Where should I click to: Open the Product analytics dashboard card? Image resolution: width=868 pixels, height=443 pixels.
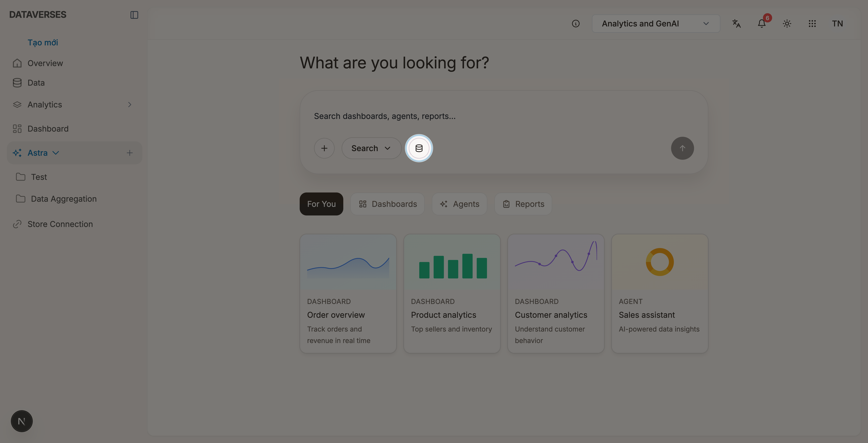click(452, 294)
